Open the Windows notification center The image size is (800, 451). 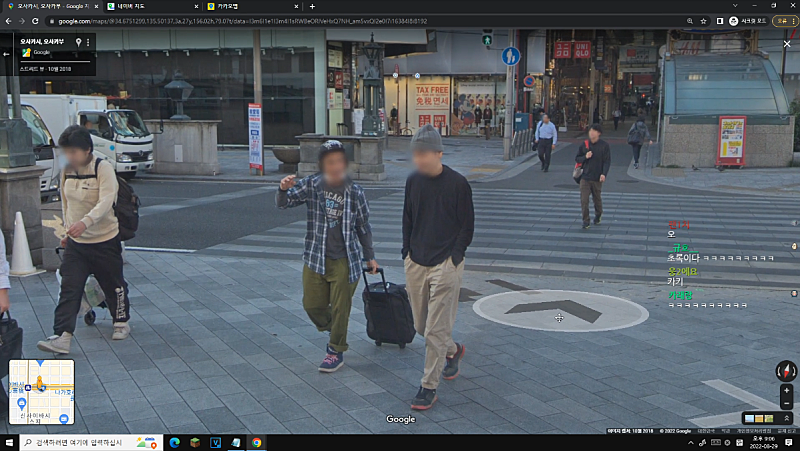tap(789, 442)
